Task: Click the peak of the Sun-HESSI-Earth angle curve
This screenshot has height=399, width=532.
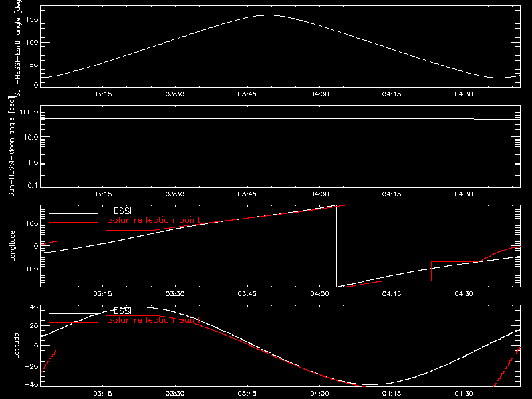Action: click(269, 15)
